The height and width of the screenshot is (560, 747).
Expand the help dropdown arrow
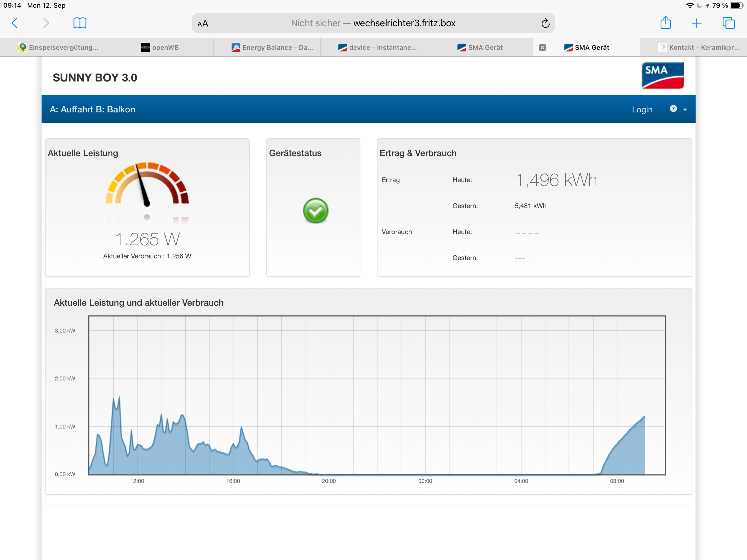tap(685, 110)
